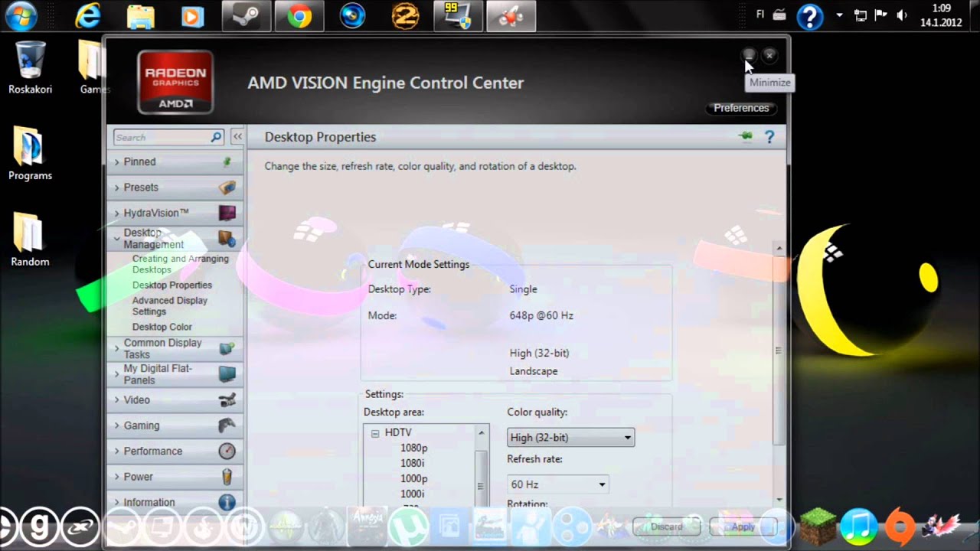Open the Minecraft grass block dock icon
980x551 pixels.
[x=818, y=526]
